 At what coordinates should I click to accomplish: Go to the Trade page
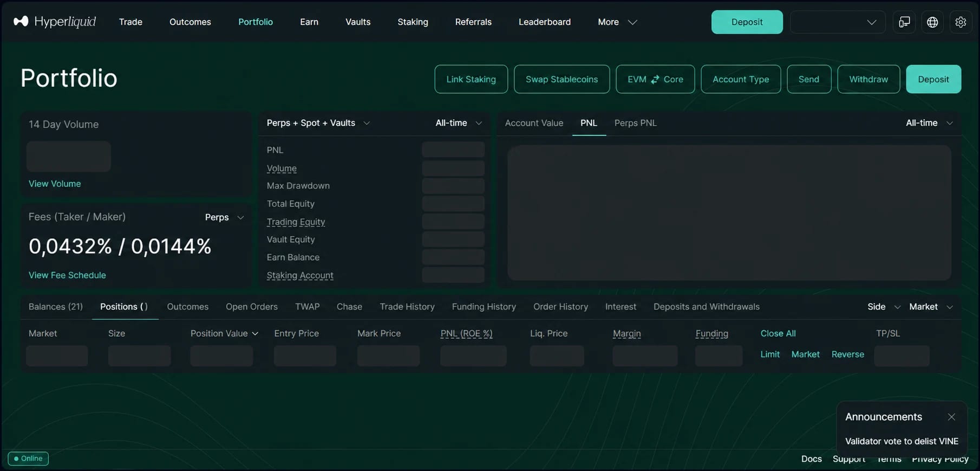tap(130, 22)
